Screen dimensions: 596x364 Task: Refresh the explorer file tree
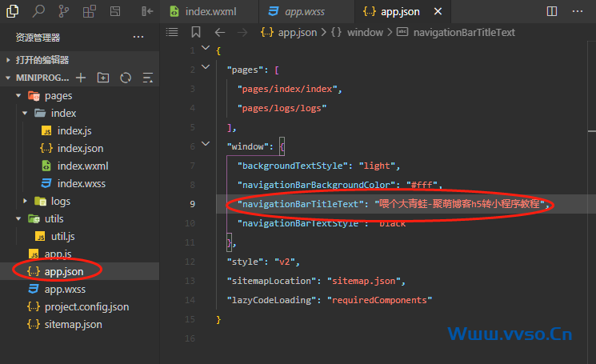[x=125, y=78]
